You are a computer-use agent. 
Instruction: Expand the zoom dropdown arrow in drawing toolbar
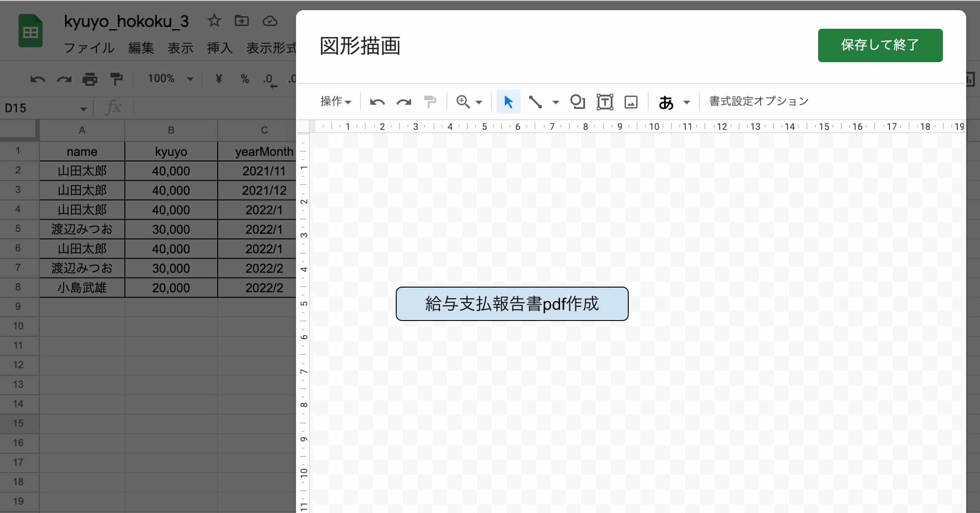[479, 102]
